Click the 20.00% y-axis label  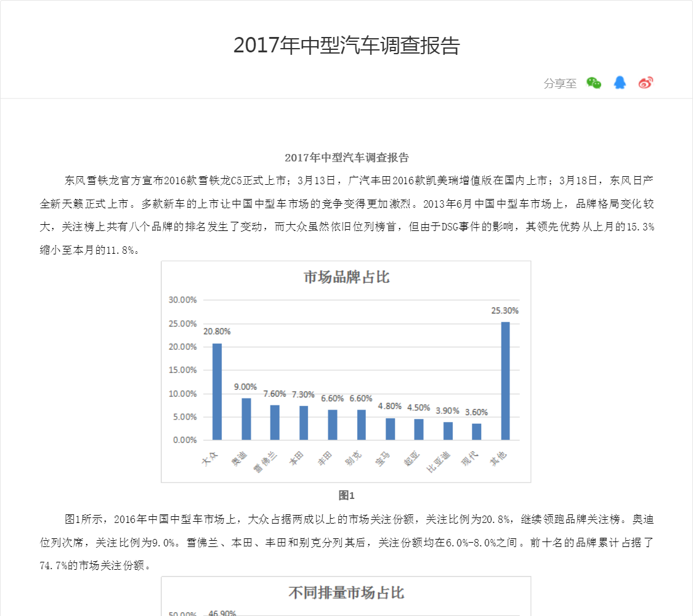(182, 347)
